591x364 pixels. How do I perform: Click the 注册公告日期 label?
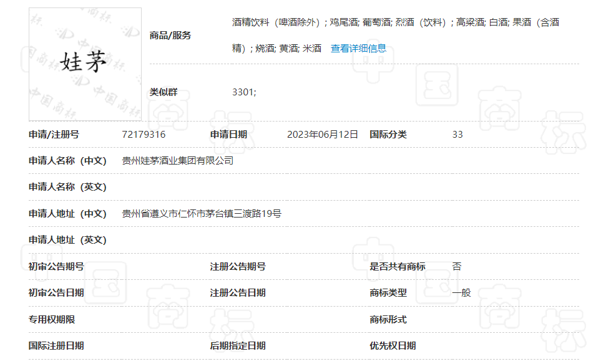click(x=238, y=293)
